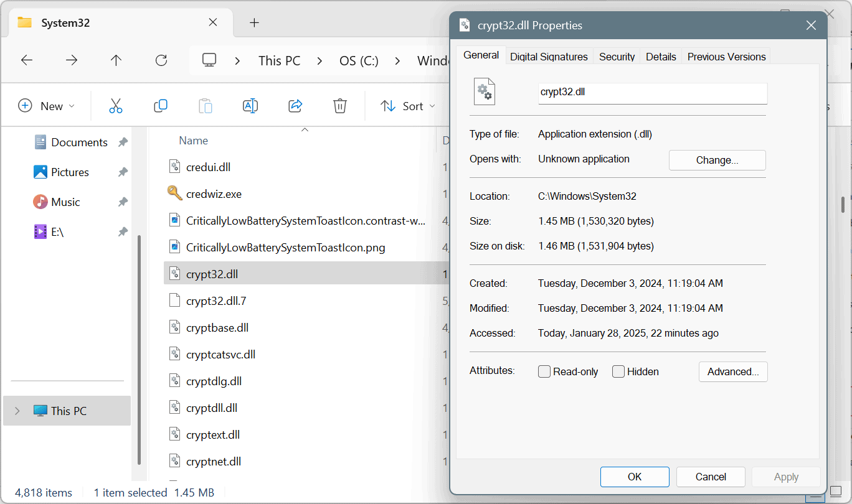852x504 pixels.
Task: Click the Pictures icon in sidebar
Action: [x=40, y=172]
